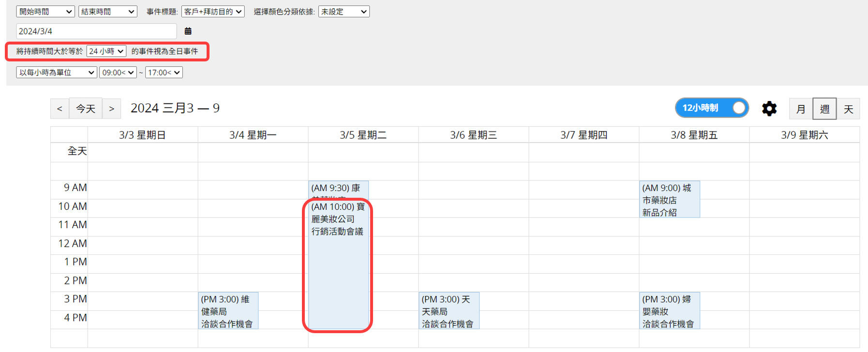Open the gear settings icon

tap(769, 108)
